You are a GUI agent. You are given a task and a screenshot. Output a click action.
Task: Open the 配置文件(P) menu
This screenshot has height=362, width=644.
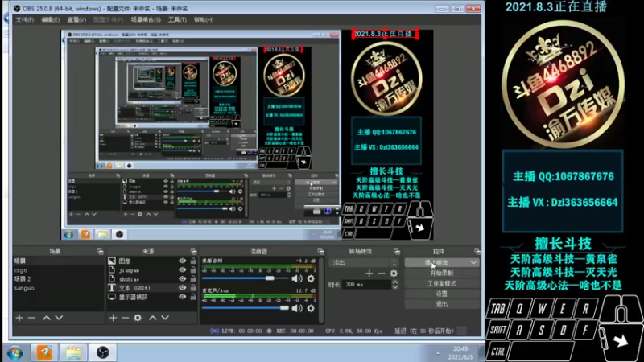tap(108, 19)
